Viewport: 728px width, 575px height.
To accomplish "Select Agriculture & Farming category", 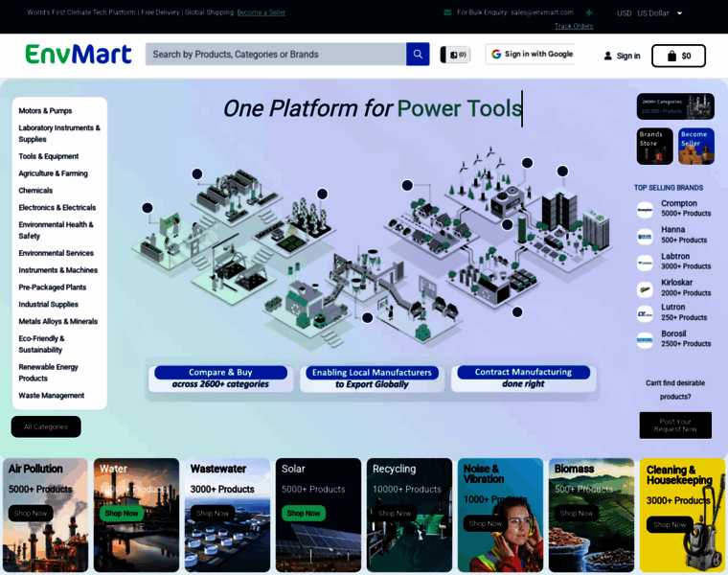I will [53, 173].
